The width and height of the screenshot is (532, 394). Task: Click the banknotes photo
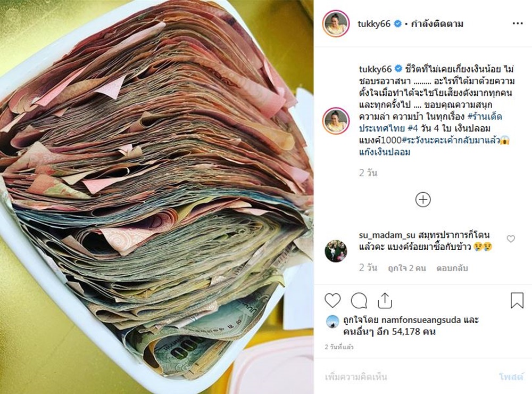click(157, 197)
